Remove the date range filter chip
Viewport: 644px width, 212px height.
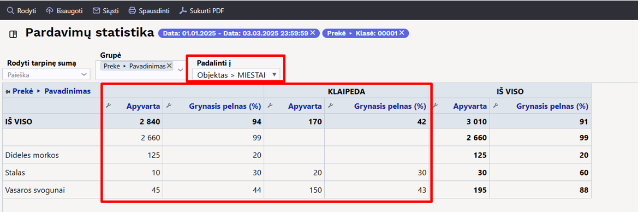coord(313,33)
